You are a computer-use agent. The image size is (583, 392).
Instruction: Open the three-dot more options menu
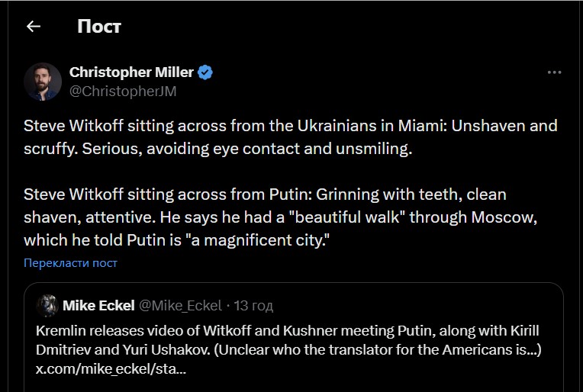coord(555,72)
